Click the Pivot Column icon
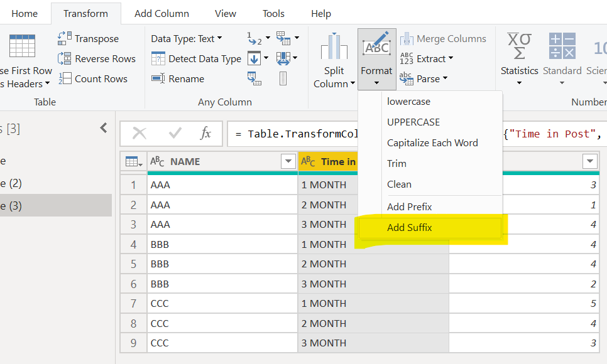 254,78
